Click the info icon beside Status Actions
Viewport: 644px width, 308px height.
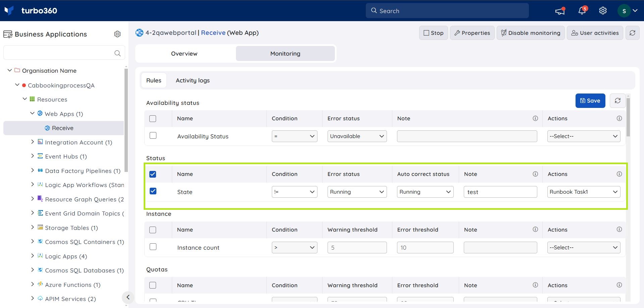click(x=619, y=174)
